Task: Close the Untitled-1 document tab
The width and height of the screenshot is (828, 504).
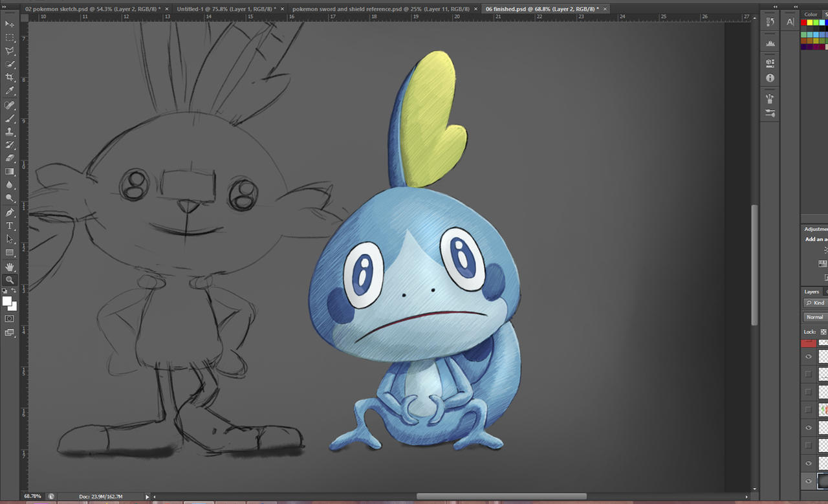Action: tap(283, 9)
